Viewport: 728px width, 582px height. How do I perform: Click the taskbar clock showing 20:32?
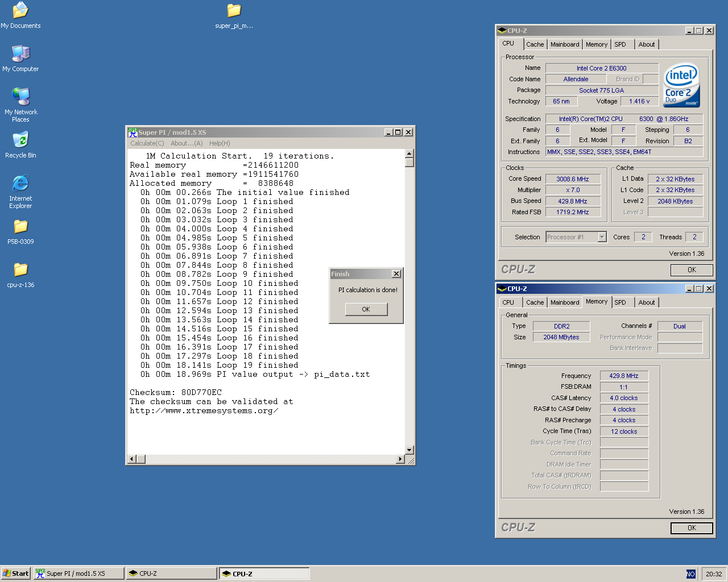point(714,574)
